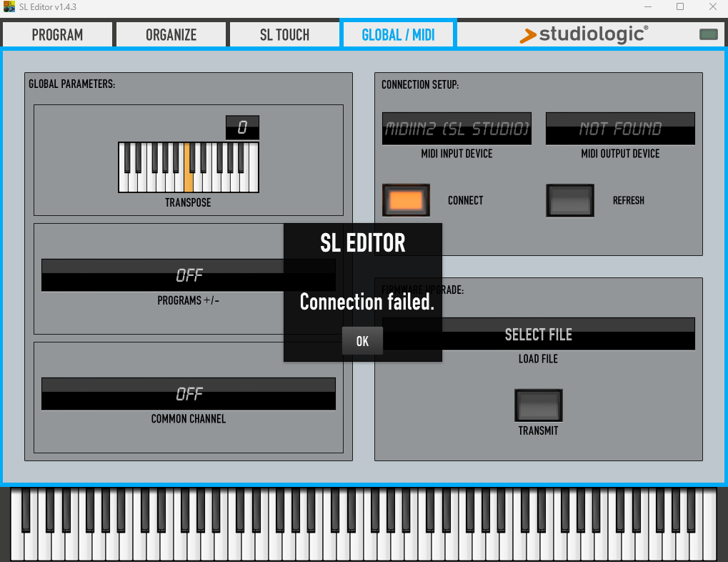Click the CONNECT label text
The height and width of the screenshot is (562, 728).
(465, 200)
